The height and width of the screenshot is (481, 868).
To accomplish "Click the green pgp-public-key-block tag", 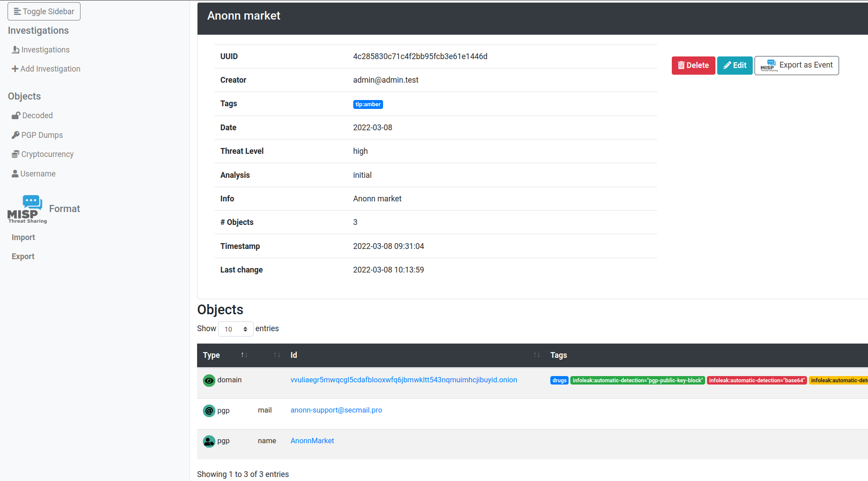I will pos(637,381).
